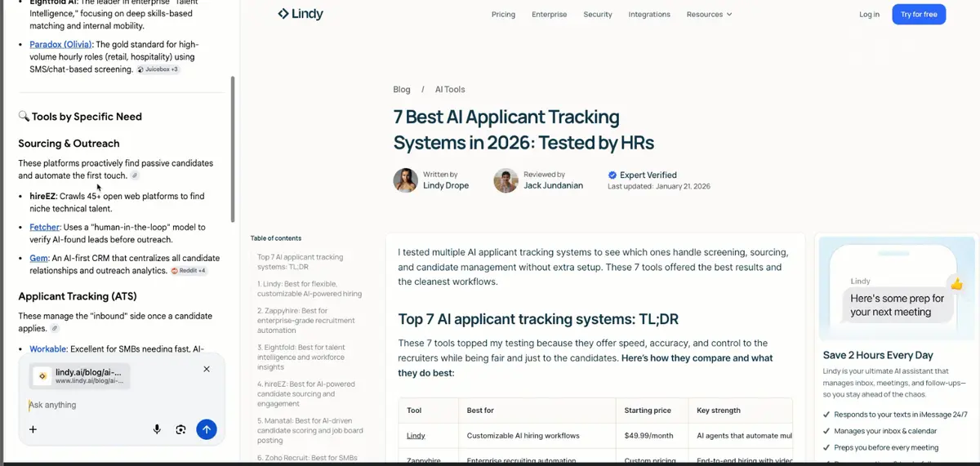Jump to 'Top 7 AI applicant tracking systems: TL;DR' in contents
The width and height of the screenshot is (980, 466).
pos(300,262)
